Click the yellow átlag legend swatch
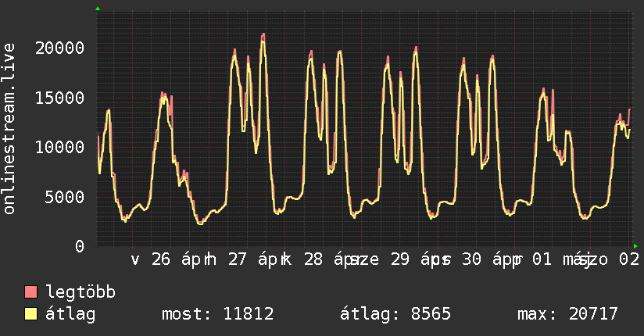The width and height of the screenshot is (644, 336). tap(30, 314)
